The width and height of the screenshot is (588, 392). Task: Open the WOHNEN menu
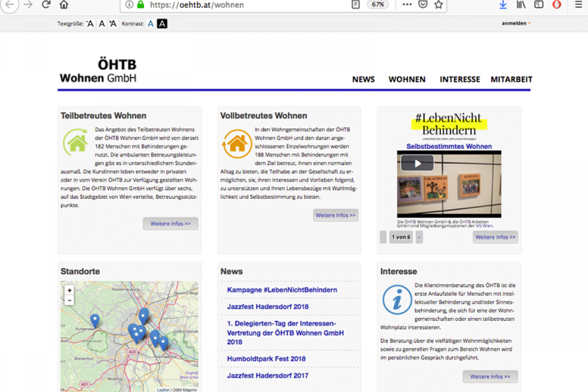(407, 79)
